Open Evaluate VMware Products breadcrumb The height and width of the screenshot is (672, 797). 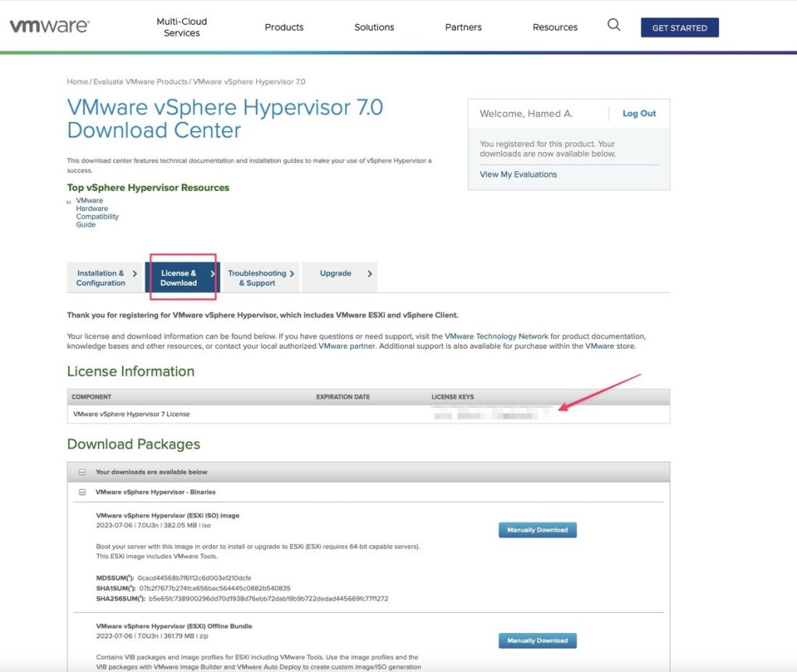coord(140,82)
